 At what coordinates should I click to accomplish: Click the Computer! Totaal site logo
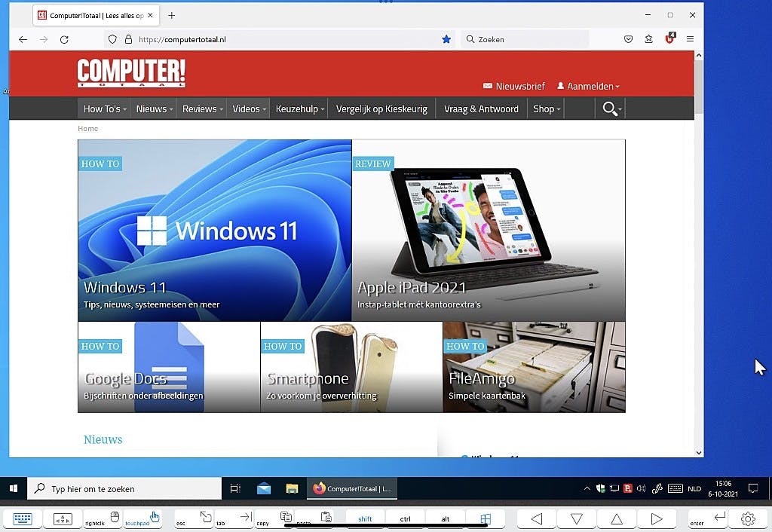(x=131, y=73)
